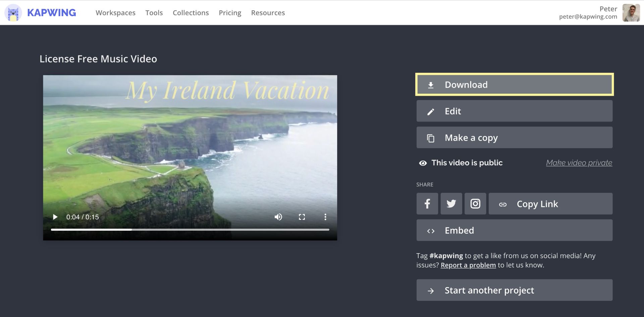This screenshot has width=644, height=317.
Task: Open the Workspaces menu
Action: click(x=115, y=13)
